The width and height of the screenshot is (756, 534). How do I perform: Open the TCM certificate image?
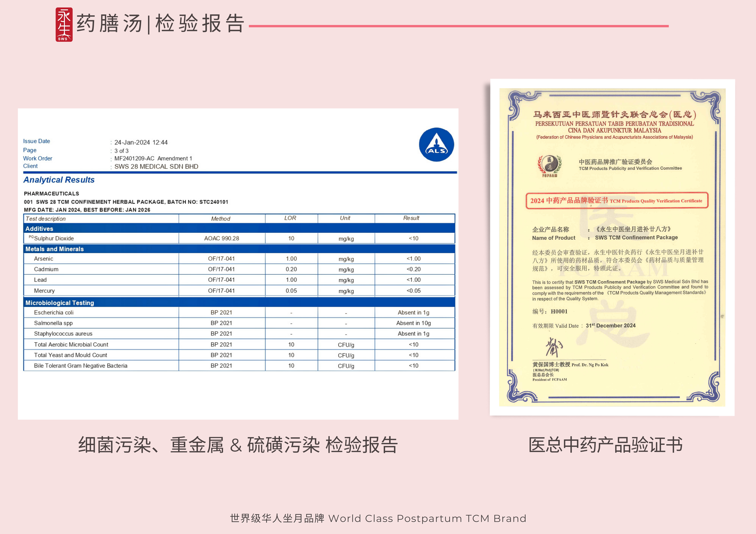click(612, 247)
